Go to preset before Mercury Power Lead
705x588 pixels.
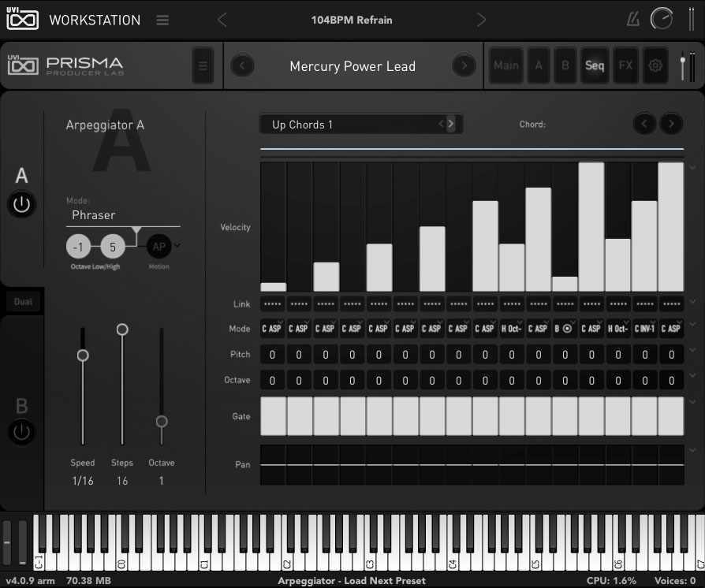(x=242, y=65)
